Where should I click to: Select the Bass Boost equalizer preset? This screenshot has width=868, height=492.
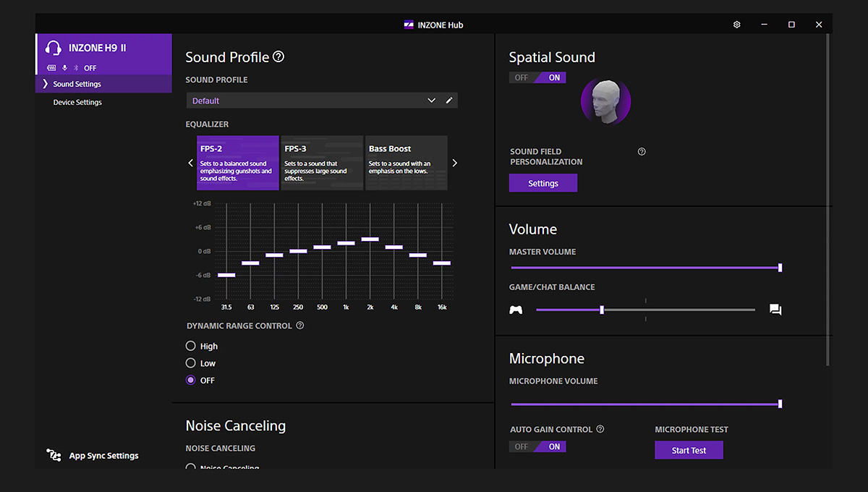(407, 164)
